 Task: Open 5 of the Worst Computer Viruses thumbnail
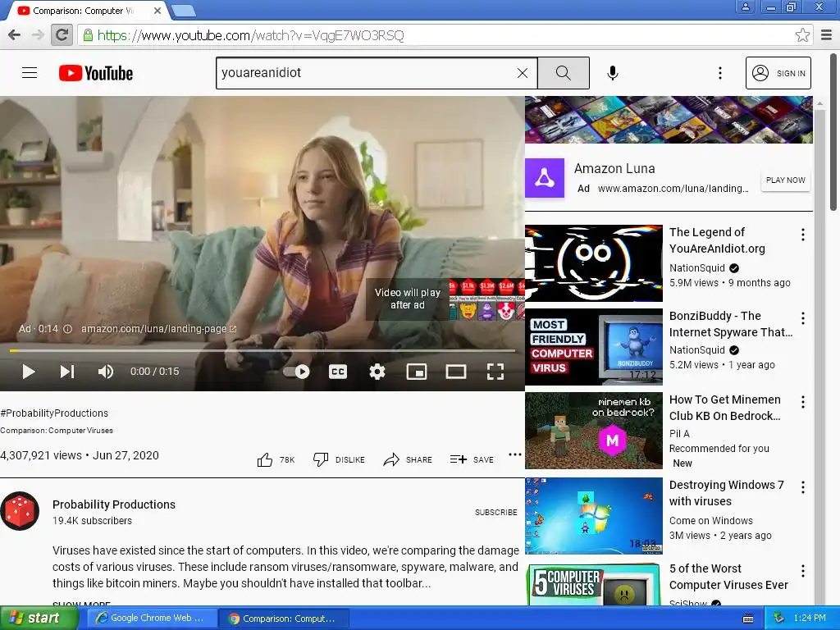tap(594, 584)
